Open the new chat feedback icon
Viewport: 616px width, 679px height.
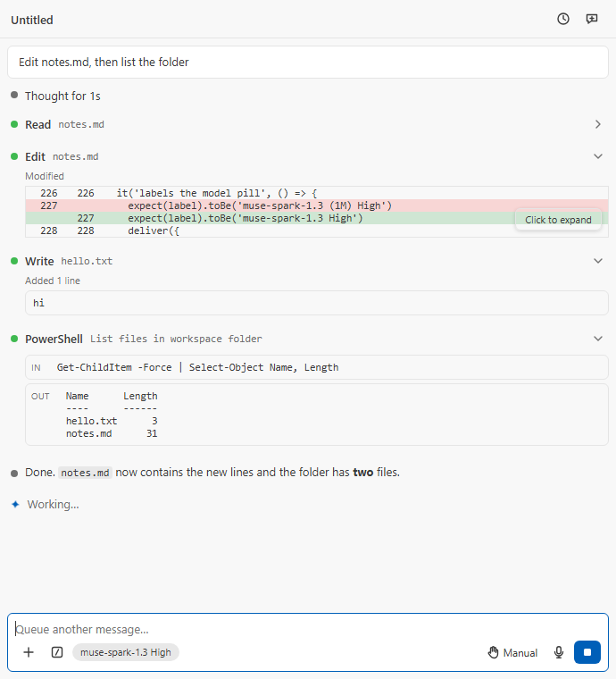coord(591,19)
